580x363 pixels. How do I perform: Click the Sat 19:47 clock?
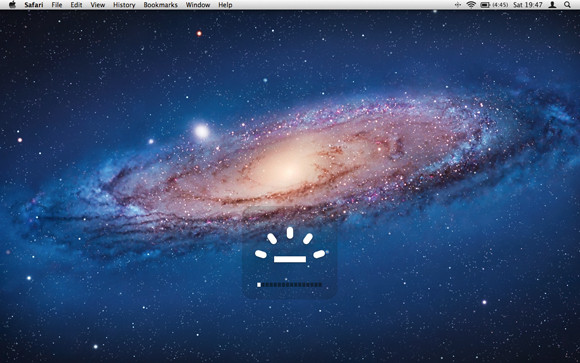(x=528, y=5)
